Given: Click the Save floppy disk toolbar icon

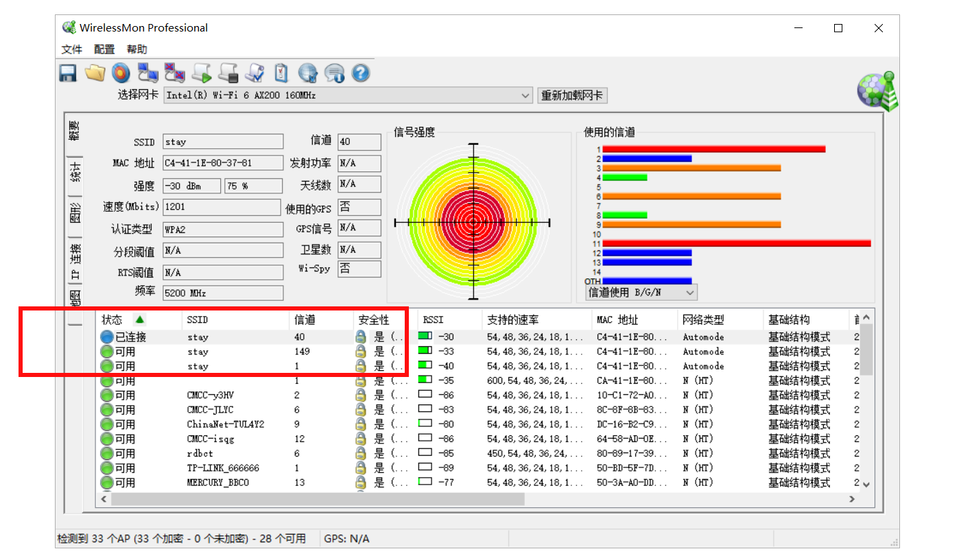Looking at the screenshot, I should pos(67,73).
